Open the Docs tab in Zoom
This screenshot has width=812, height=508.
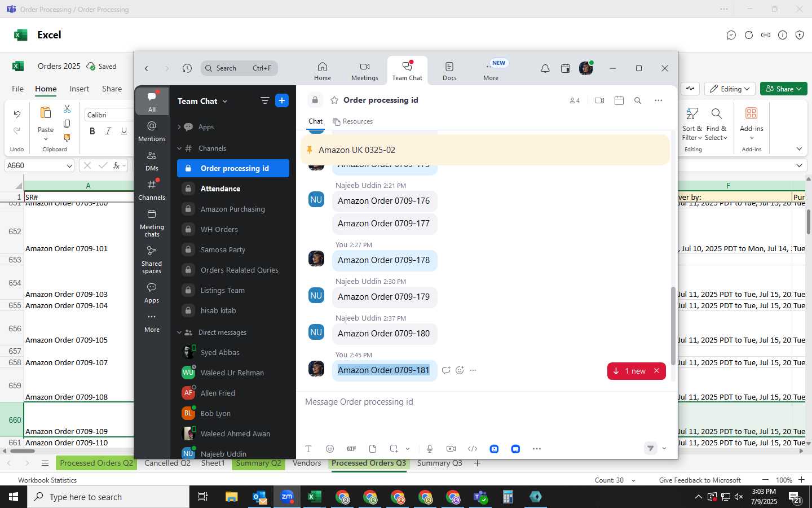point(449,71)
